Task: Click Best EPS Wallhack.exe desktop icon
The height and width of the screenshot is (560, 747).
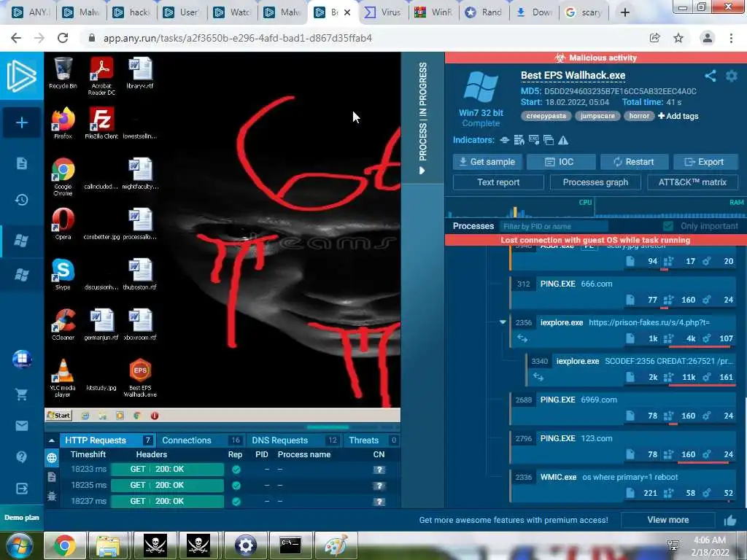Action: pos(140,378)
